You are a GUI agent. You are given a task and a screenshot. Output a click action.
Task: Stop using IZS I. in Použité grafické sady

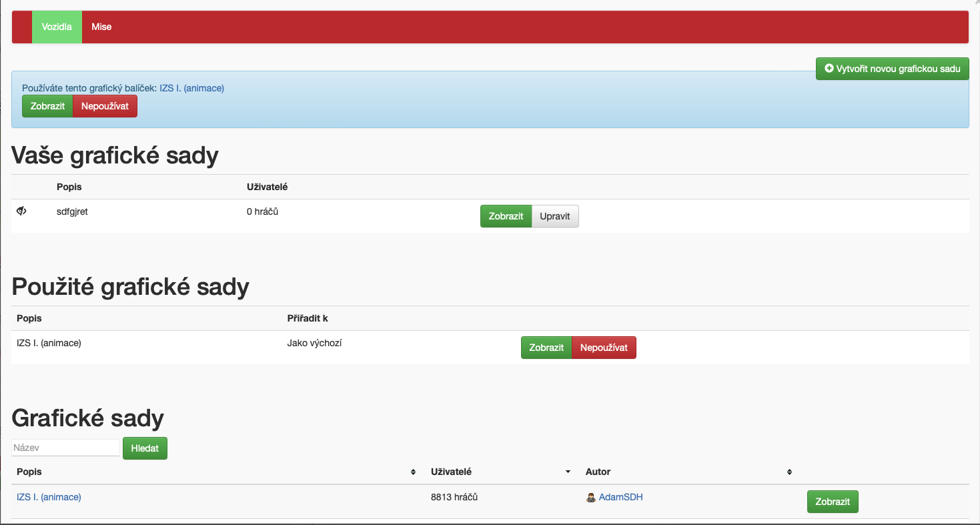[604, 348]
